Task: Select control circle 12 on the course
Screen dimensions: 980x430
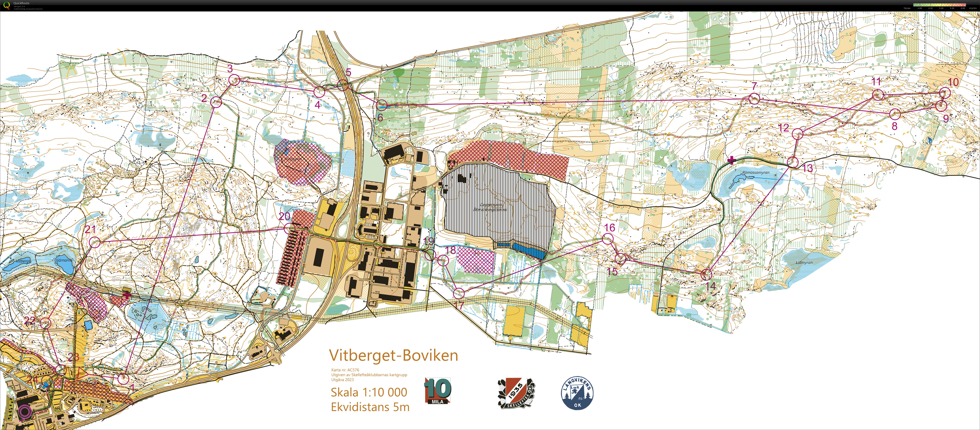Action: tap(797, 134)
